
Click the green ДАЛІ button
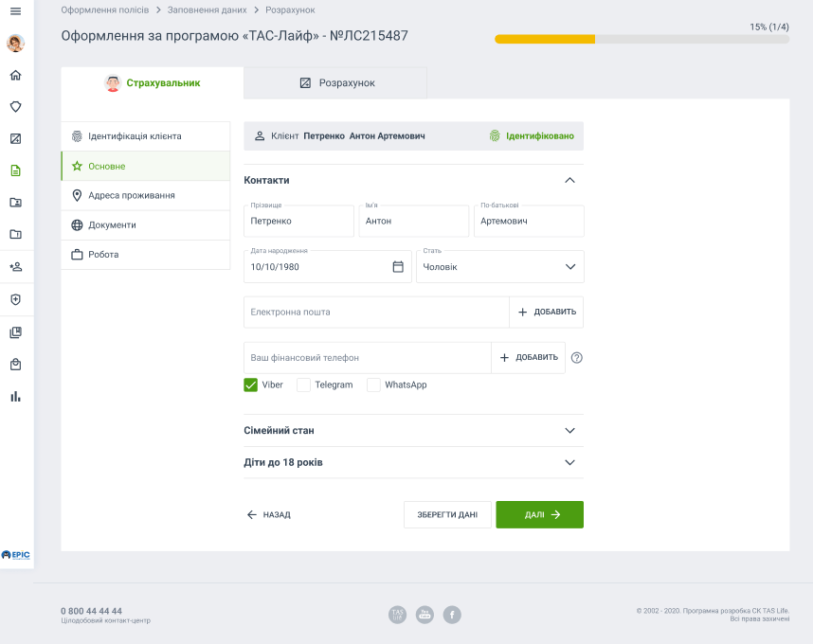point(539,514)
